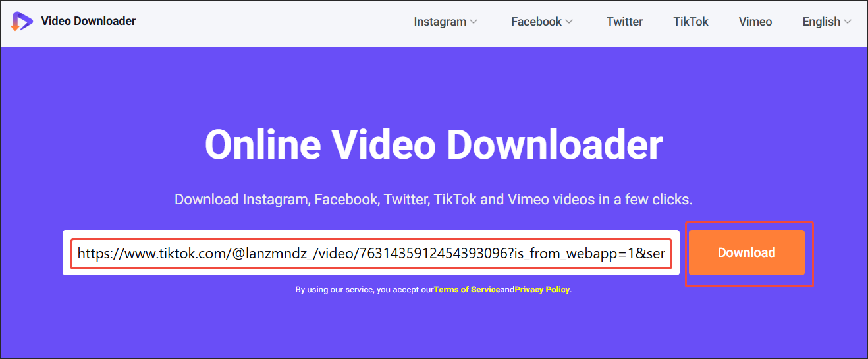Screen dimensions: 868x359
Task: Click the Online Video Downloader heading
Action: (434, 145)
